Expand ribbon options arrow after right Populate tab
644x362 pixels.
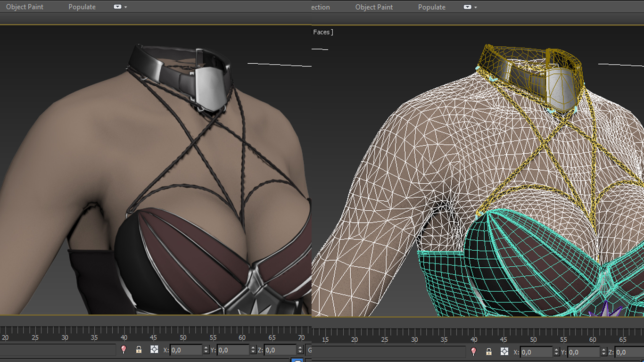476,8
